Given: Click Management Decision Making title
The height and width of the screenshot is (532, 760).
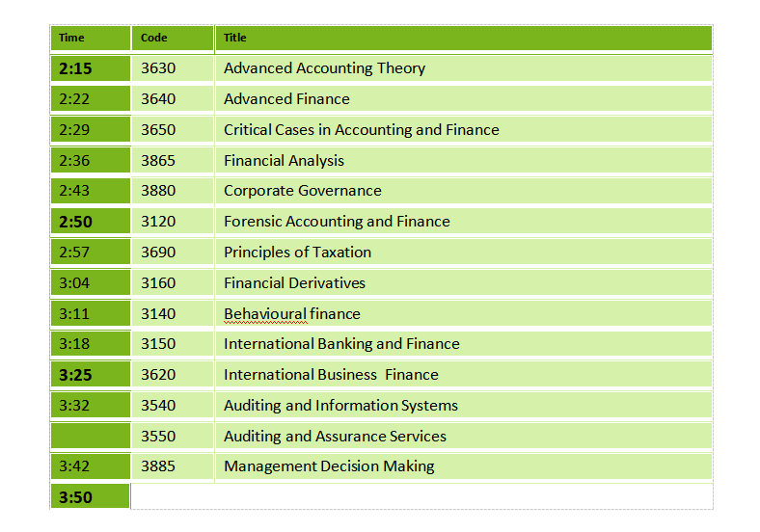Looking at the screenshot, I should pyautogui.click(x=329, y=466).
